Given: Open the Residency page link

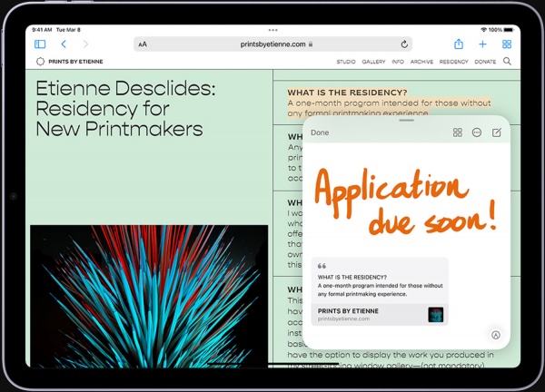Looking at the screenshot, I should (x=453, y=62).
